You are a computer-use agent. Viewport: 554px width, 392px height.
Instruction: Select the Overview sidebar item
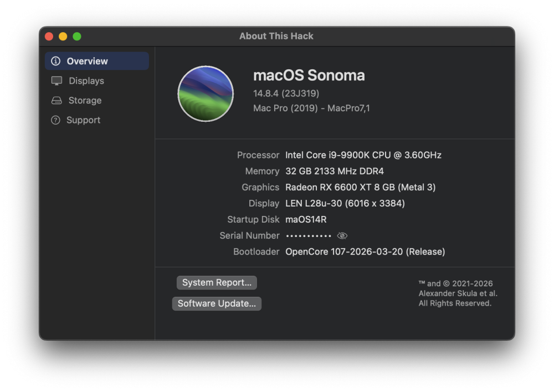click(x=97, y=61)
